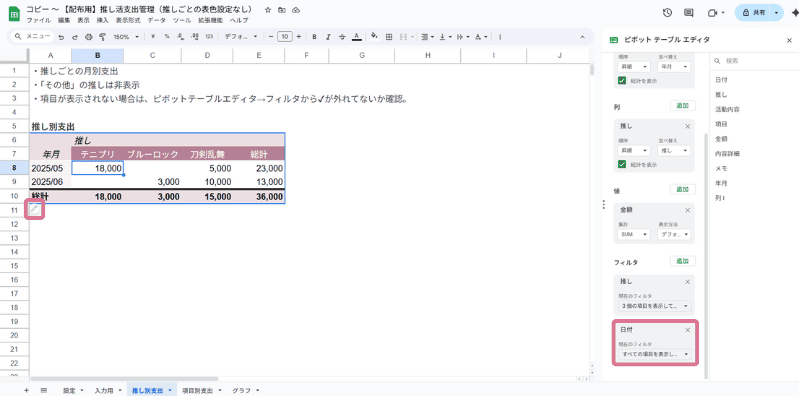Click the print icon
799x396 pixels.
click(x=89, y=37)
